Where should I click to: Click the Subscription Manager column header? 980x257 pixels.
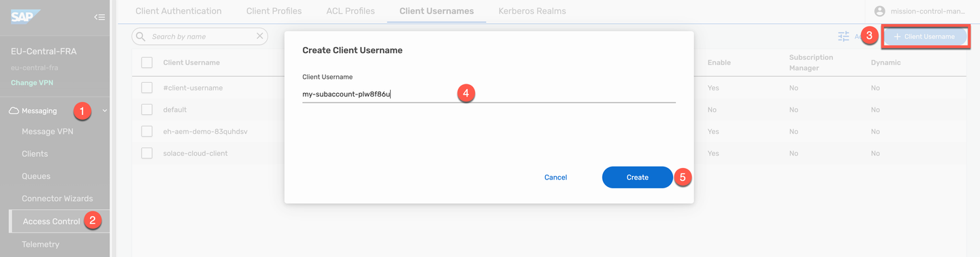811,63
